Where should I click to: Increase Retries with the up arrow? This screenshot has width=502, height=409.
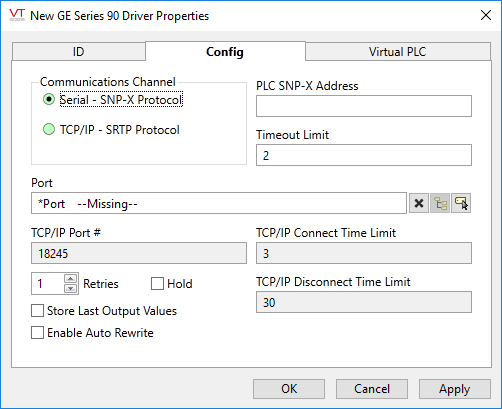[x=71, y=279]
